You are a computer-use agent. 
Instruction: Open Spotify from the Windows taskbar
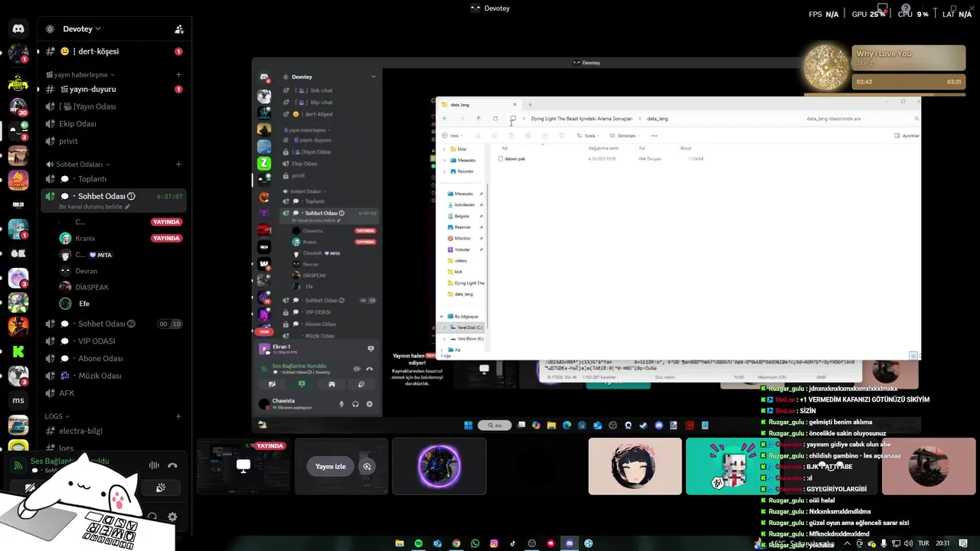[419, 543]
